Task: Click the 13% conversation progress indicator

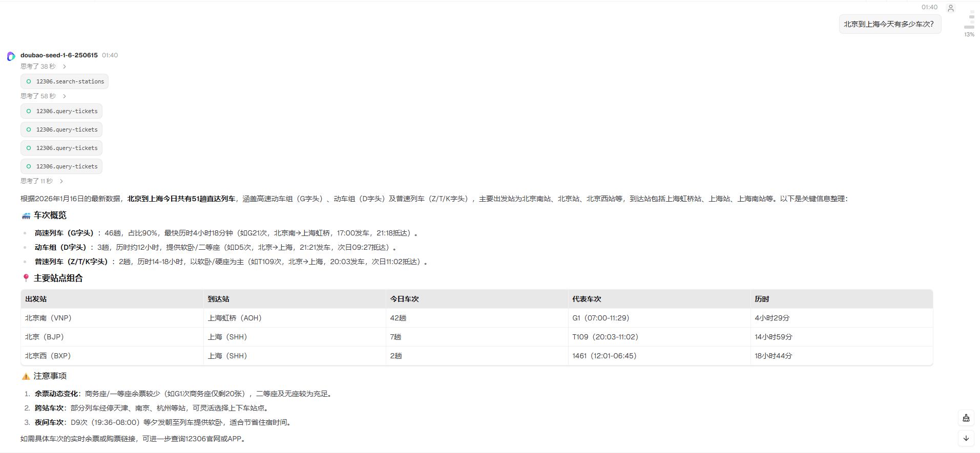Action: point(969,34)
